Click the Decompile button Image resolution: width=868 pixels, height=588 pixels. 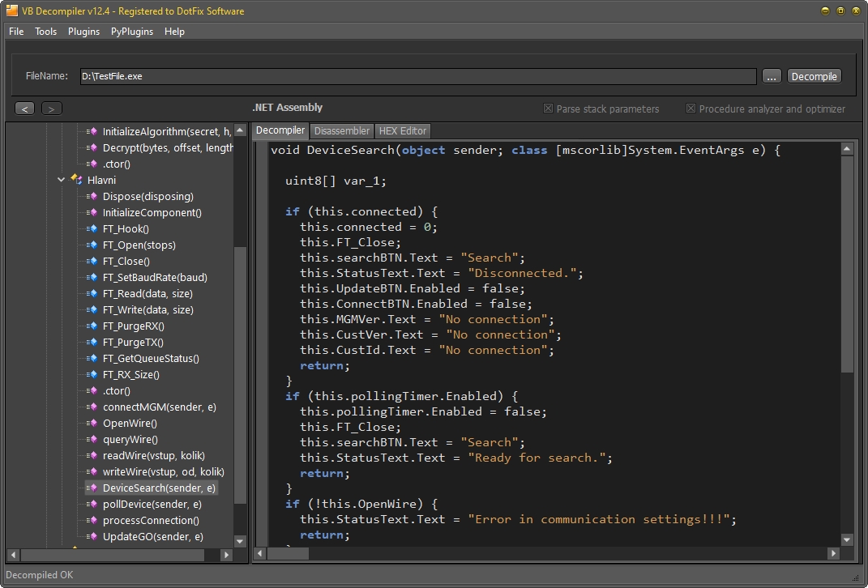tap(814, 76)
